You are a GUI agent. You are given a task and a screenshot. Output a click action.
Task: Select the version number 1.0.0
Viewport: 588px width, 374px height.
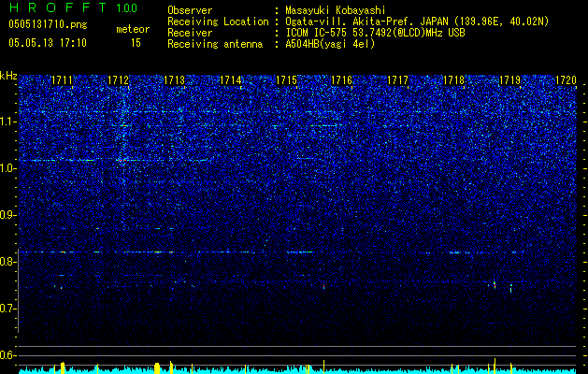pyautogui.click(x=126, y=8)
